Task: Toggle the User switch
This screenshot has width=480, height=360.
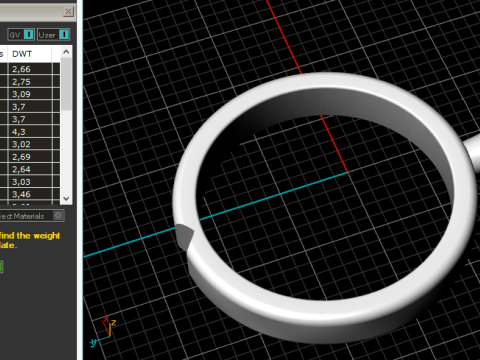Action: coord(53,35)
